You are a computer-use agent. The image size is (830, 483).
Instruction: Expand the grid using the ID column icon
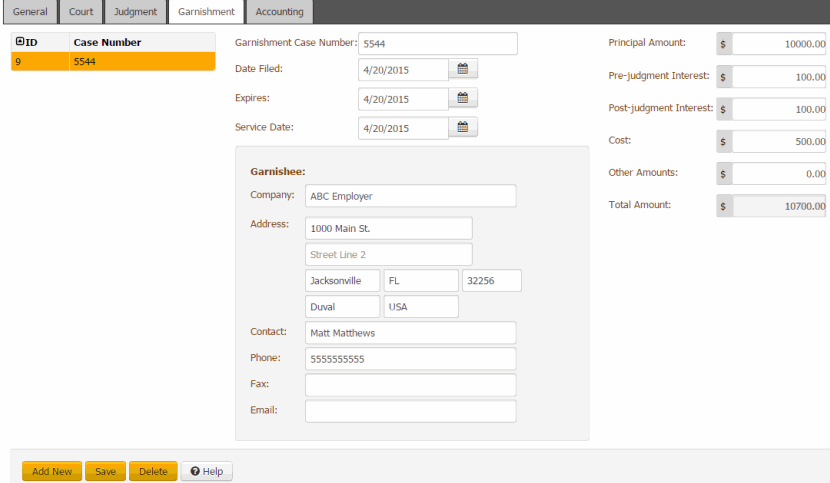[20, 42]
